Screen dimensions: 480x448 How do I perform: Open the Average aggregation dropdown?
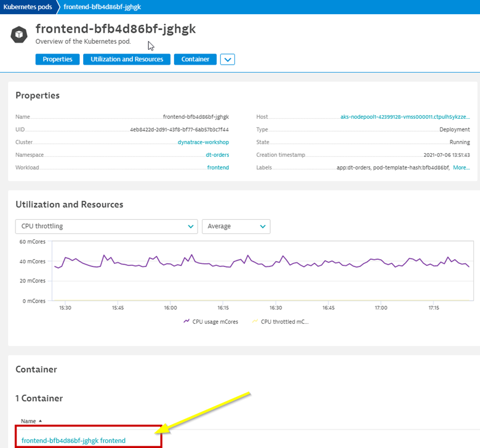236,226
